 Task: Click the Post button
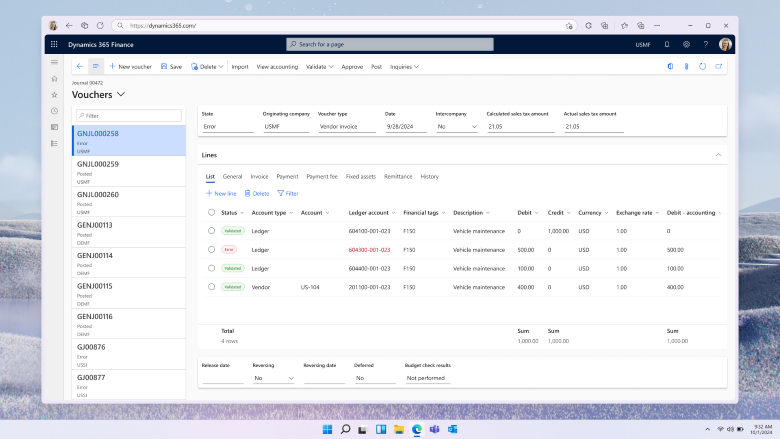pos(376,67)
